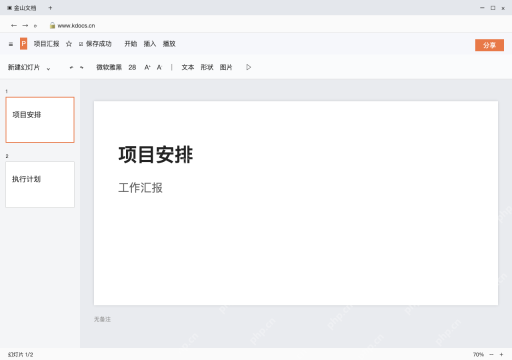Screen dimensions: 512x360
Task: Select slide 2 thumbnail 执行计划
Action: 40,184
